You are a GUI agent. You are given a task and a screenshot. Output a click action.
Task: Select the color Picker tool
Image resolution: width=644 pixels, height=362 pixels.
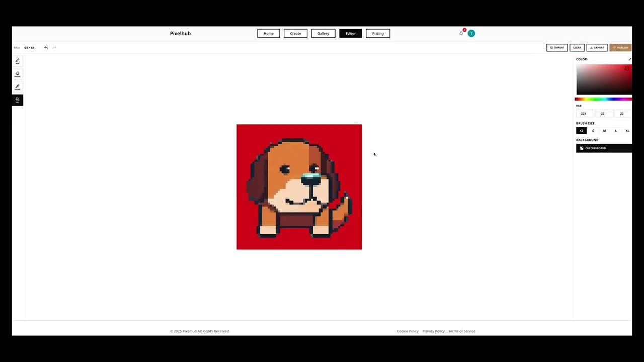[x=17, y=87]
